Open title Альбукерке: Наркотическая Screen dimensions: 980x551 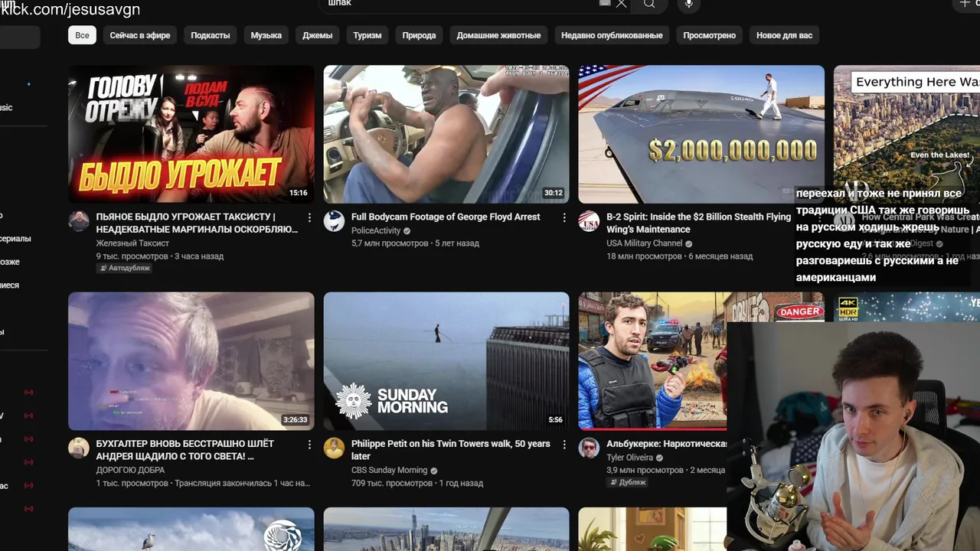[x=666, y=444]
